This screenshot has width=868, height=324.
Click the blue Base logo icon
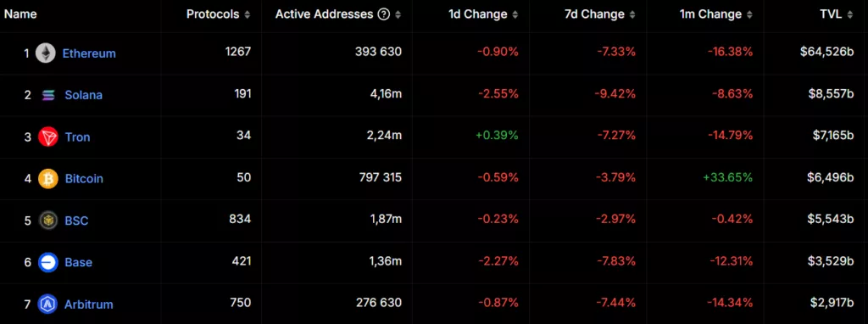point(48,262)
